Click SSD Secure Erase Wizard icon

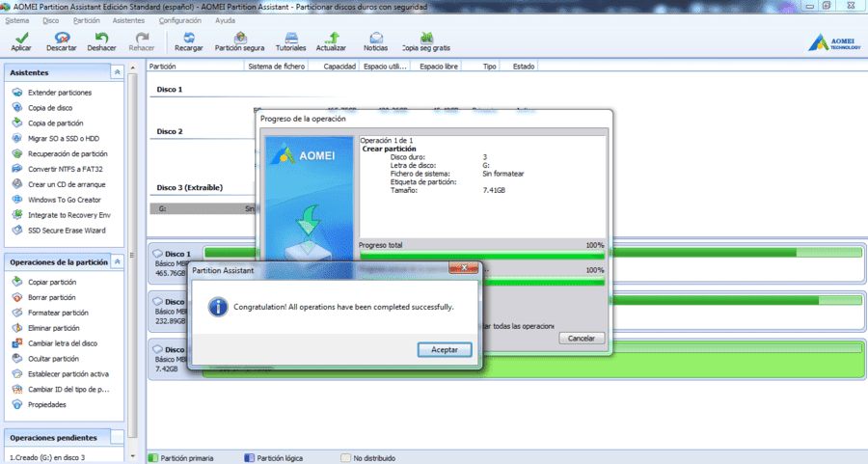pos(17,231)
